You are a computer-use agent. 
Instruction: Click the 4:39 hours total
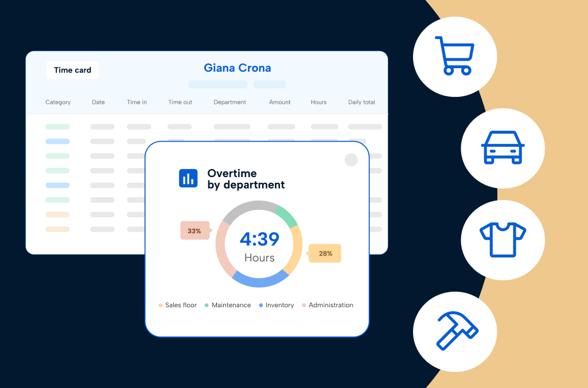pyautogui.click(x=259, y=239)
